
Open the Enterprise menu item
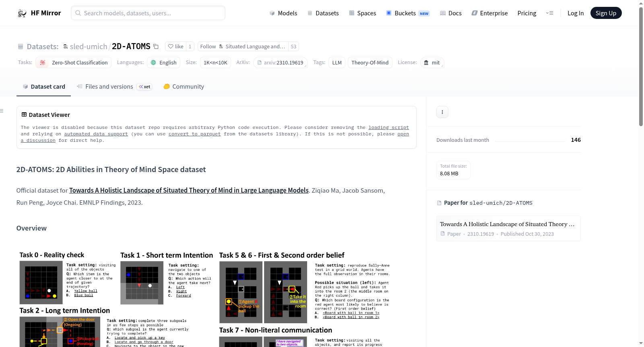coord(489,13)
